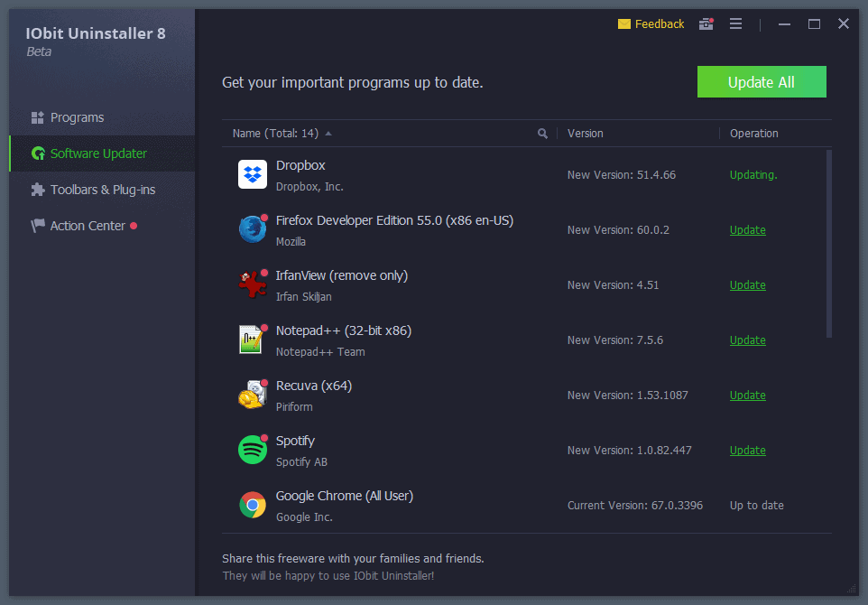Click the Software Updater refresh icon
This screenshot has height=605, width=868.
(38, 154)
